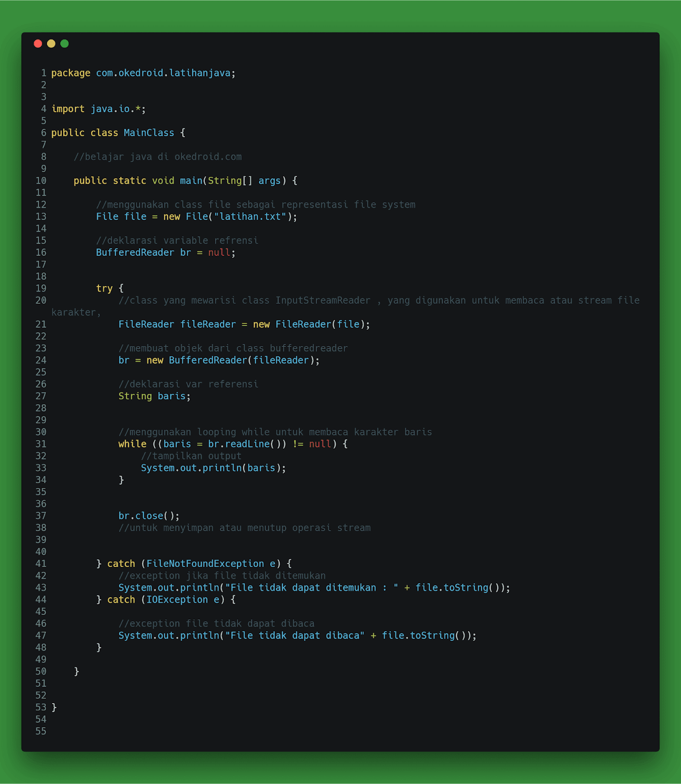
Task: Click 'while' keyword on line 31
Action: click(132, 444)
